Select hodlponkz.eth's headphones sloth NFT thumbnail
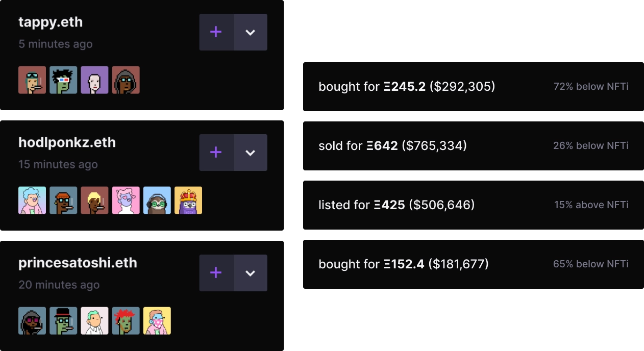 157,200
